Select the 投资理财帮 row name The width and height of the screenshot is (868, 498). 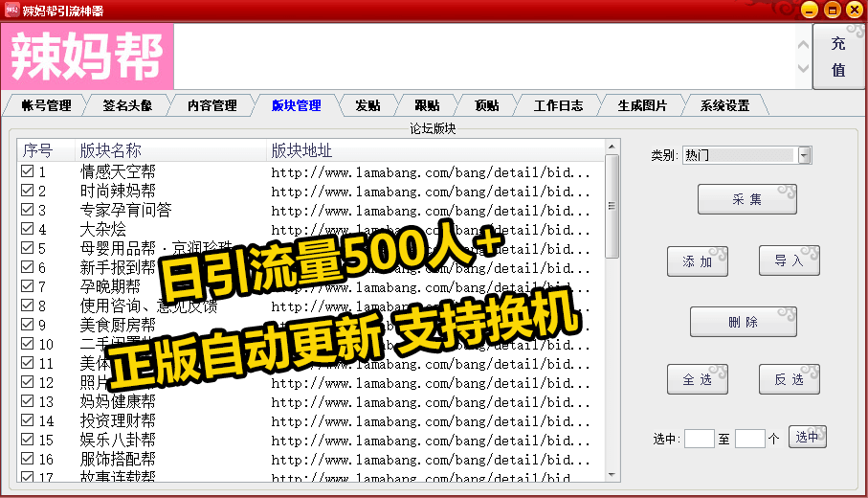coord(118,420)
